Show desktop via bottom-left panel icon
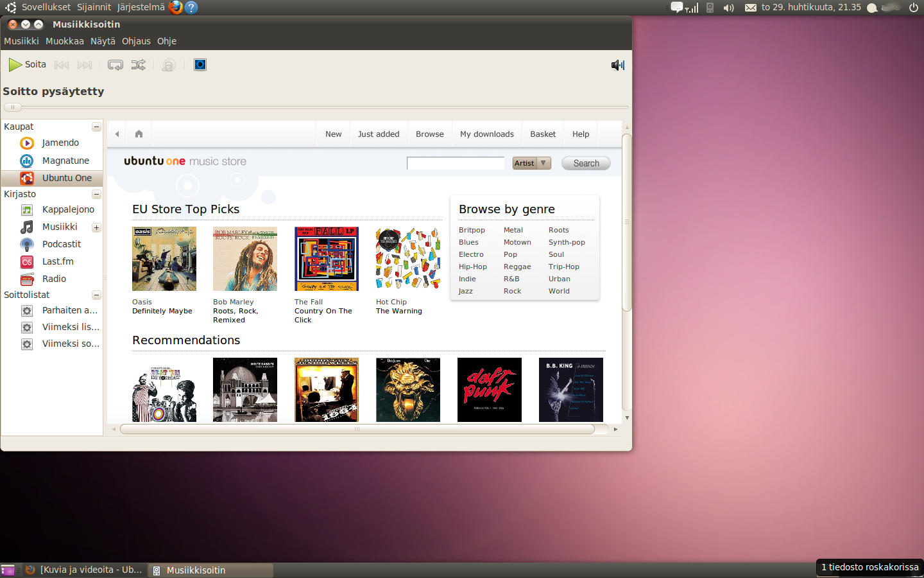The height and width of the screenshot is (578, 924). point(8,570)
